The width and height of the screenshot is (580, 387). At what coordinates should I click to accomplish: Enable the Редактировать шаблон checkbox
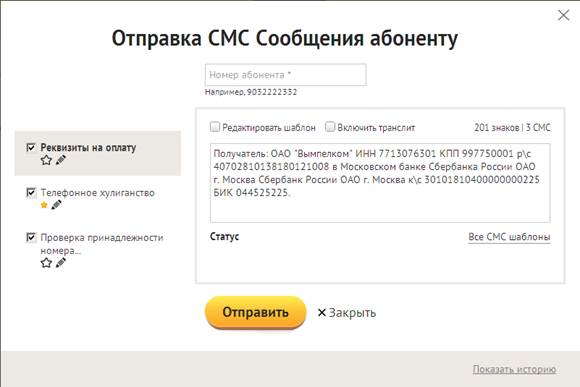tap(215, 127)
